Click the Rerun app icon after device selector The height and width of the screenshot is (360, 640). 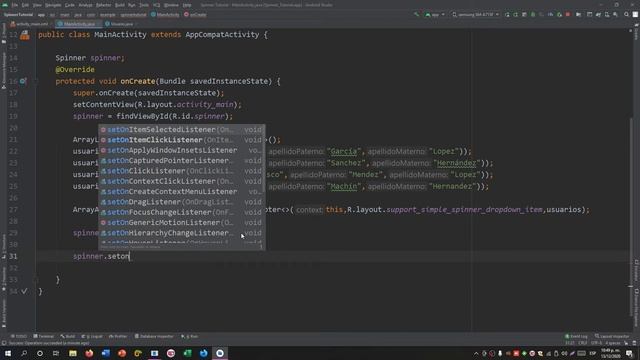(507, 15)
